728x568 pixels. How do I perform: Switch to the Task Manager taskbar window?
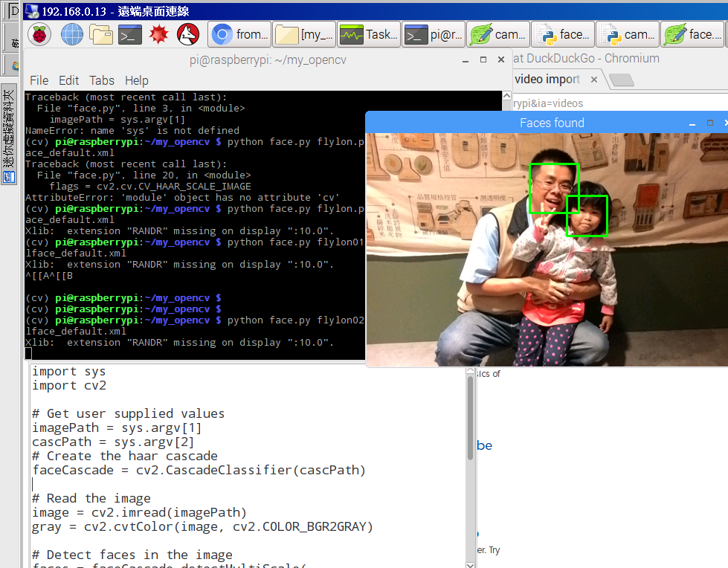tap(369, 34)
